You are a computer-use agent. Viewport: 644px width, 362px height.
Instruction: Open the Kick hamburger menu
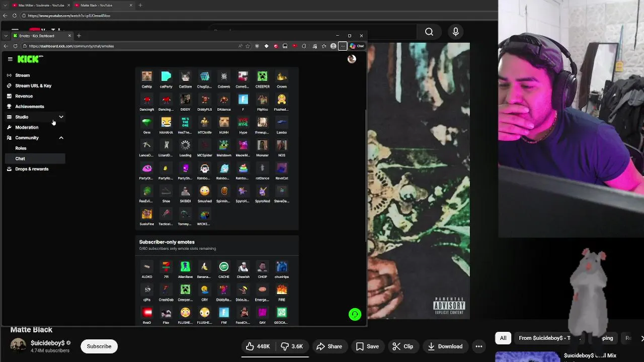tap(10, 59)
